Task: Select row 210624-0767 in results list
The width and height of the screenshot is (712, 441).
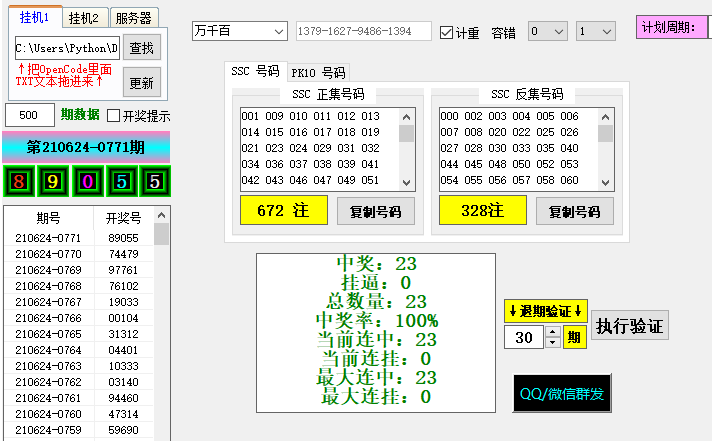Action: [x=79, y=302]
